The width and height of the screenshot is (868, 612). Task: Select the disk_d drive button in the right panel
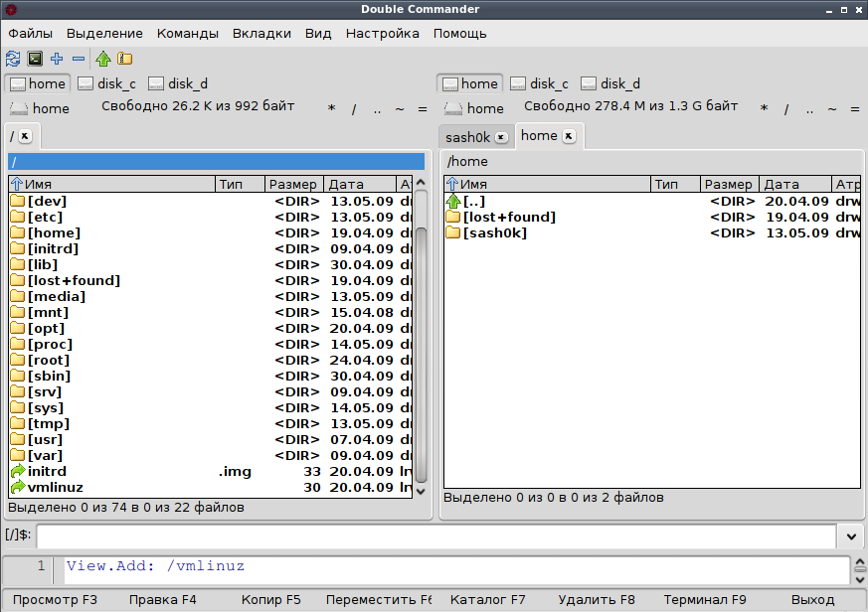[610, 83]
